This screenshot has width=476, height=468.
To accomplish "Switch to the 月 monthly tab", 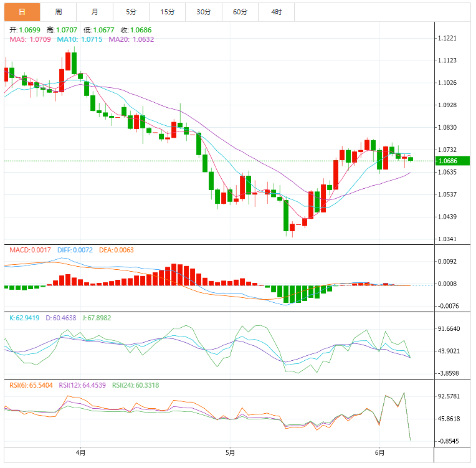I will pos(95,12).
